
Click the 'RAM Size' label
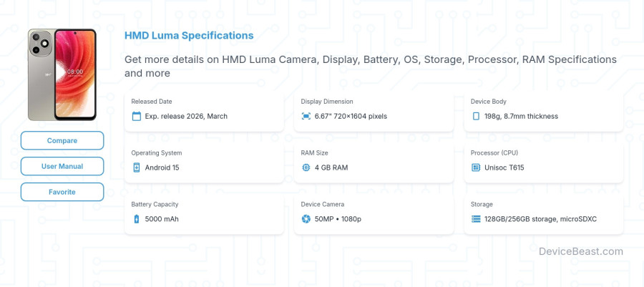314,152
